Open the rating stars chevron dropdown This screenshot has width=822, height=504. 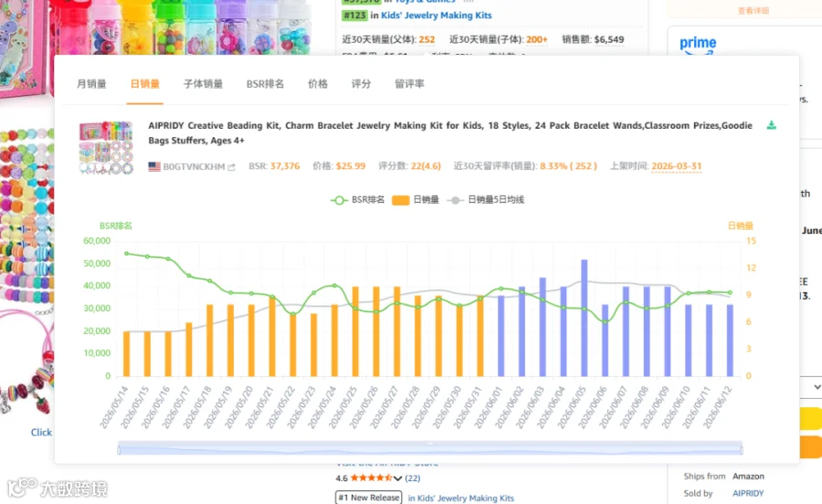(398, 478)
